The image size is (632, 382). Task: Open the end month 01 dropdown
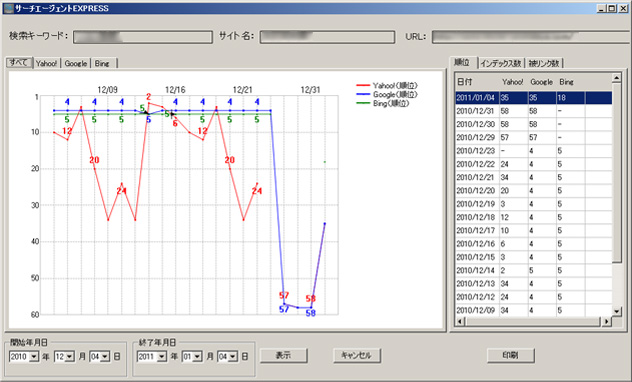coord(197,357)
